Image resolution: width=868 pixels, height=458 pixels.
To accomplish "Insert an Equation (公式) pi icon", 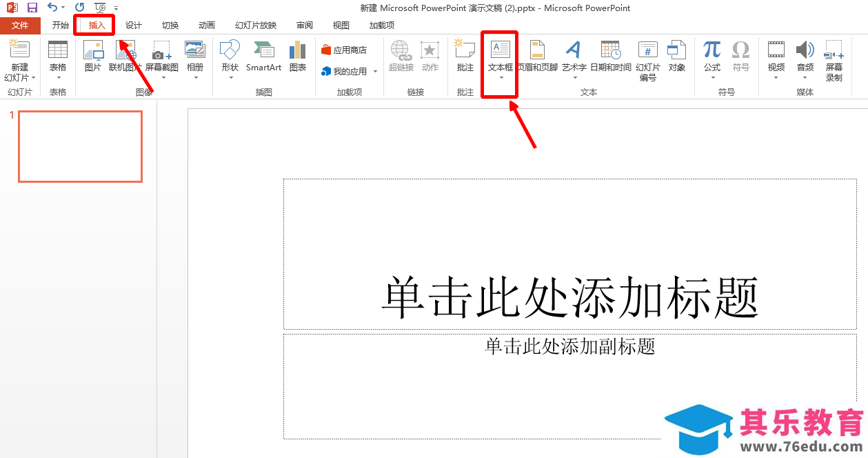I will point(712,50).
